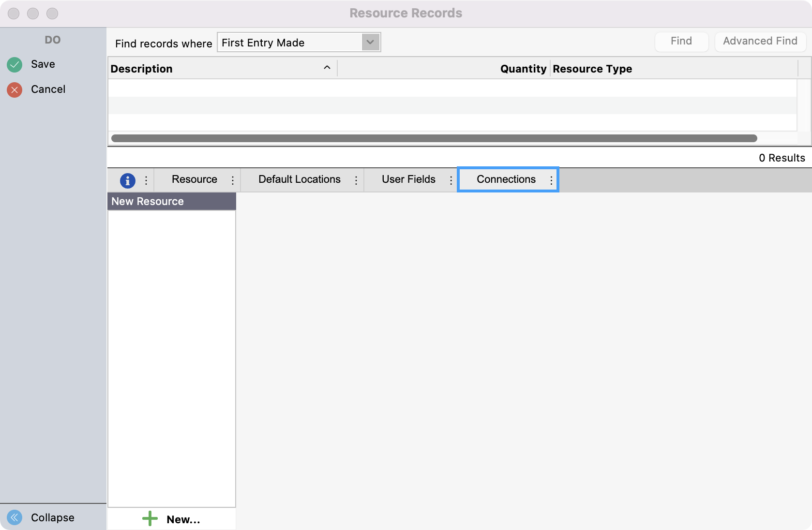
Task: Toggle sort arrow on Description column
Action: pos(327,68)
